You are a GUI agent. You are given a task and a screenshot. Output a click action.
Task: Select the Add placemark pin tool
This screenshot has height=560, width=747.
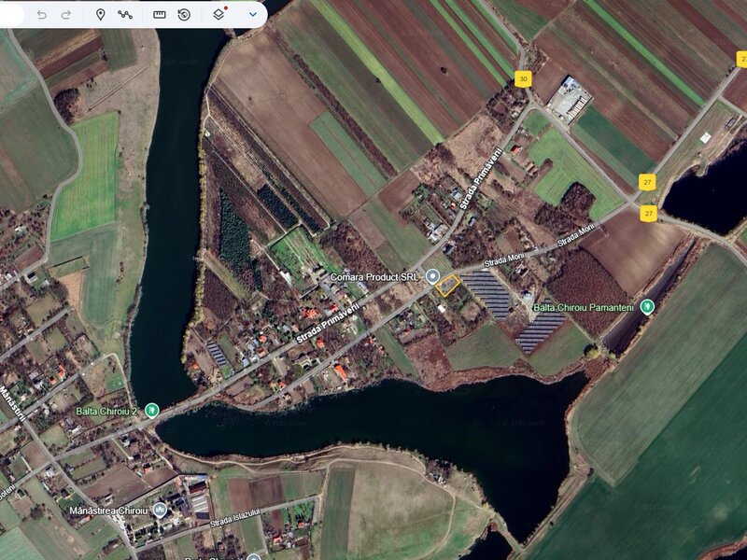[x=100, y=15]
